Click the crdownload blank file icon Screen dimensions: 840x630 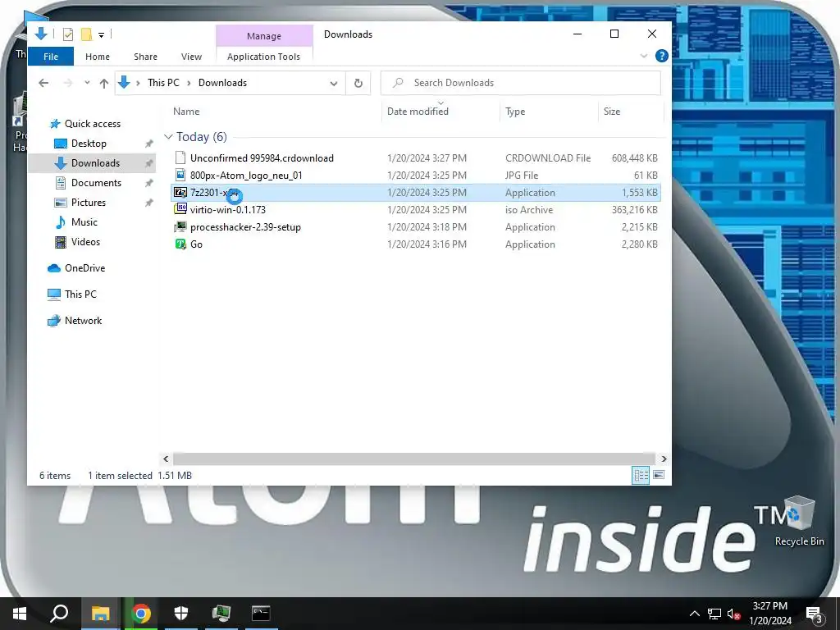click(180, 158)
